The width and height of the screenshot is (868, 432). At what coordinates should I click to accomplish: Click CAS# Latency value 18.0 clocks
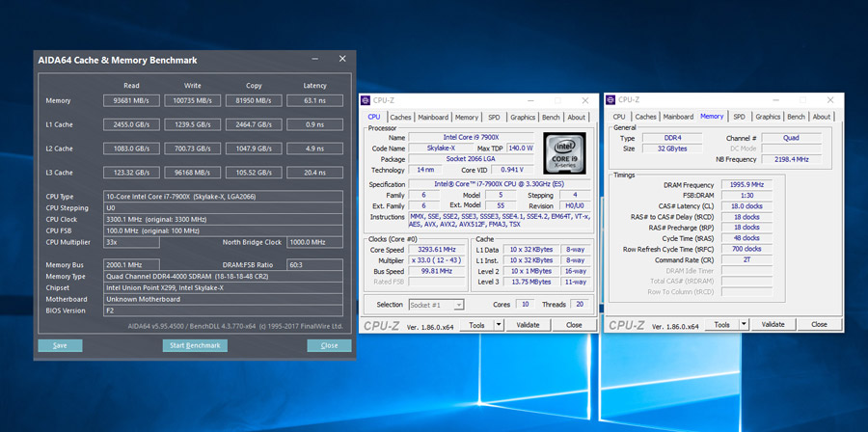tap(746, 205)
